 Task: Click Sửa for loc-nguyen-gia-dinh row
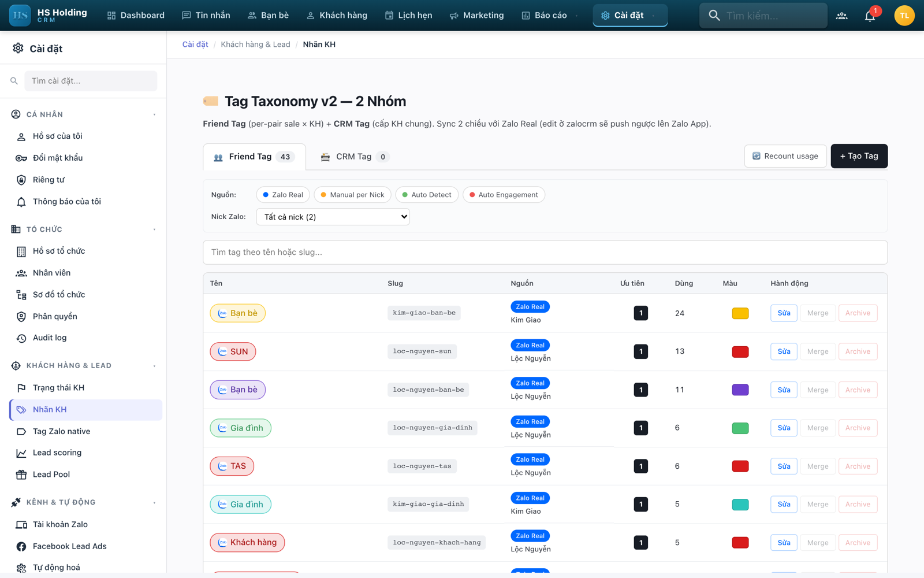click(x=784, y=428)
